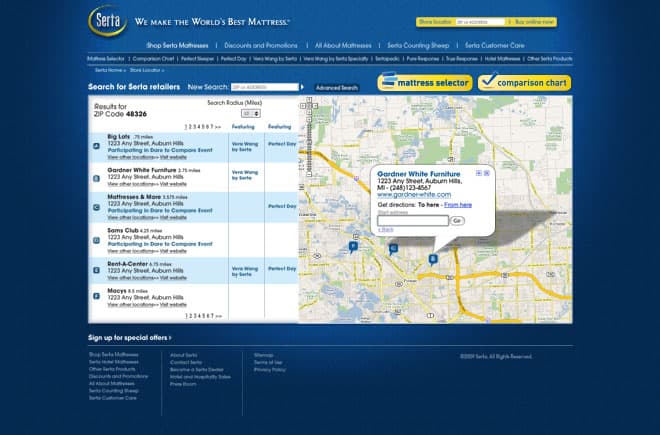Image resolution: width=660 pixels, height=435 pixels.
Task: Select marker B icon beside Gardner White Furniture
Action: click(x=96, y=179)
